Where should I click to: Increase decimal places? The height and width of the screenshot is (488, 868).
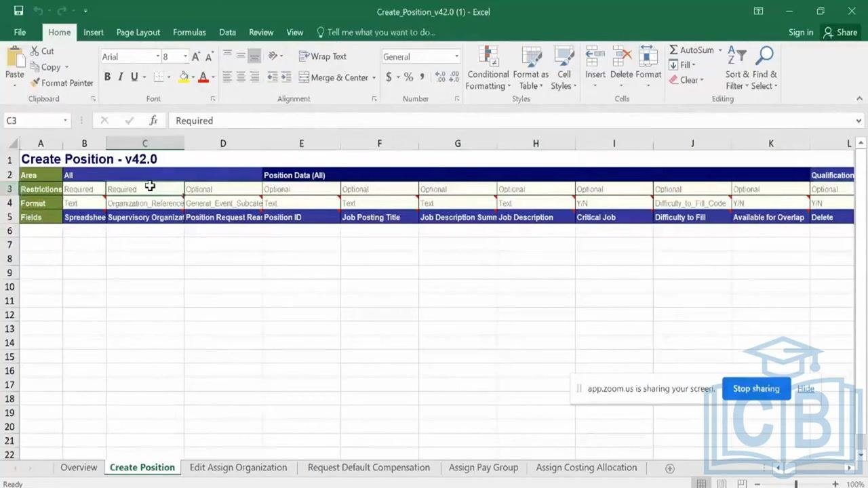[440, 77]
